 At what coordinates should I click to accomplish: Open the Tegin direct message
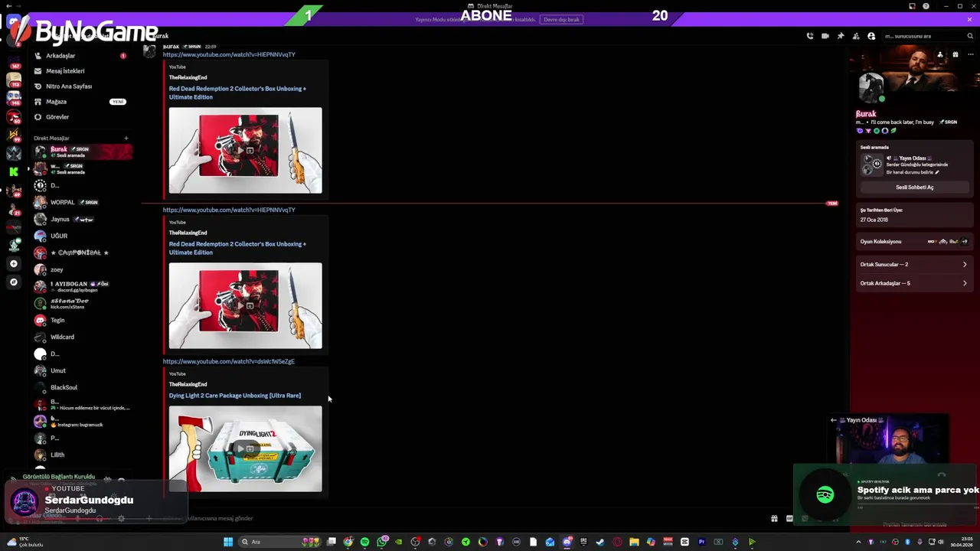80,320
